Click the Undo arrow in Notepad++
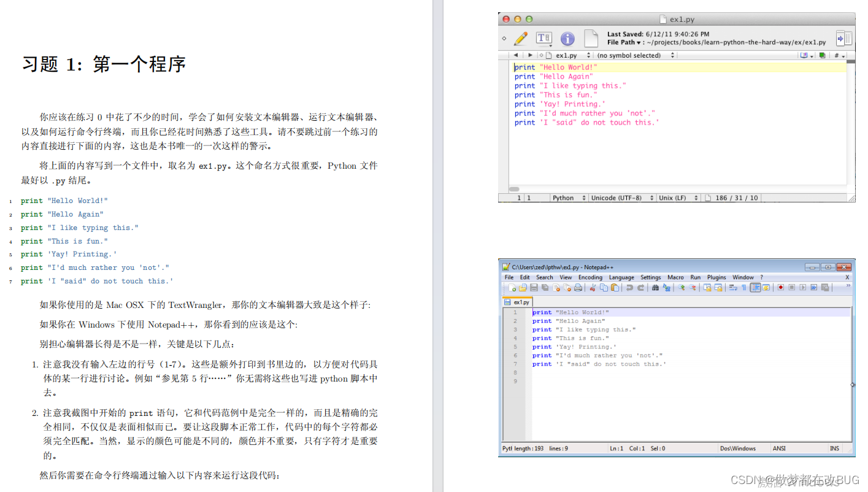The height and width of the screenshot is (492, 868). coord(629,288)
